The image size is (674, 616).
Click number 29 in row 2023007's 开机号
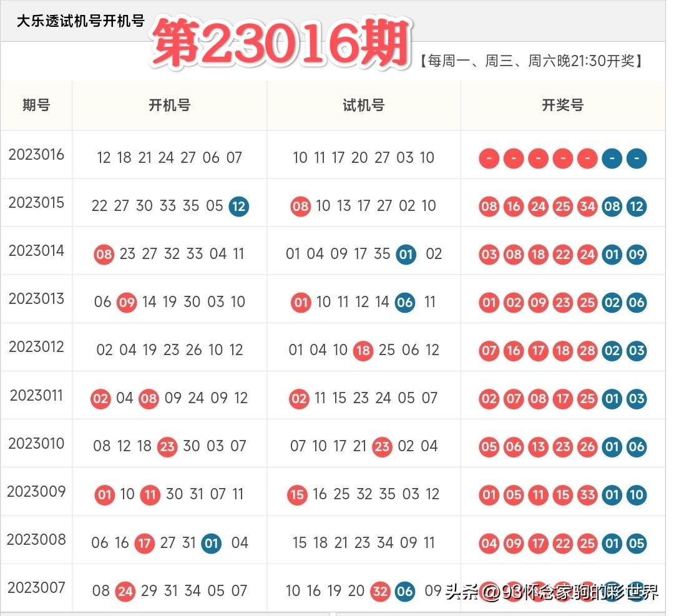coord(149,591)
